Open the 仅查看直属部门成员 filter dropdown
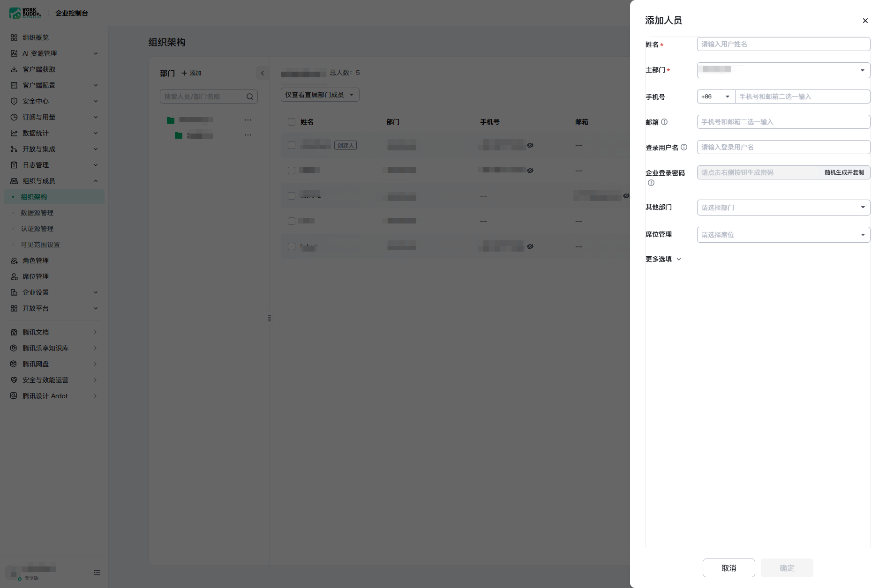886x588 pixels. click(320, 95)
